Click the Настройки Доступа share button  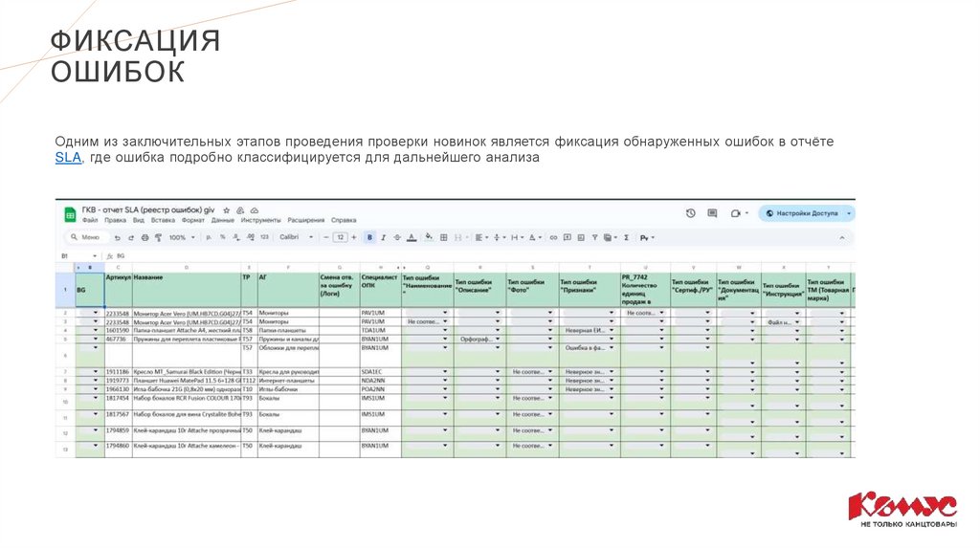tap(802, 213)
